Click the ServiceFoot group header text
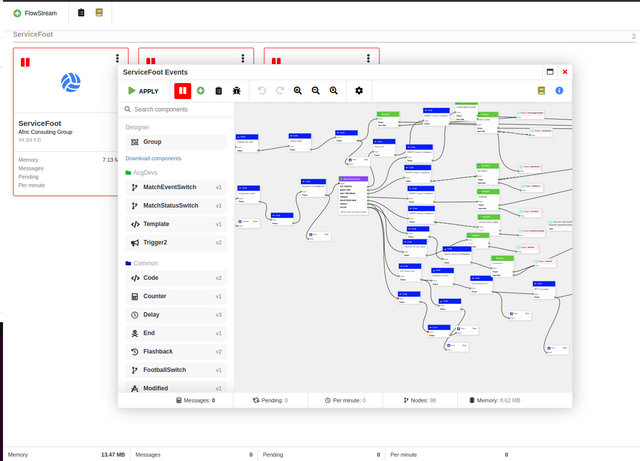The width and height of the screenshot is (640, 461). point(33,35)
